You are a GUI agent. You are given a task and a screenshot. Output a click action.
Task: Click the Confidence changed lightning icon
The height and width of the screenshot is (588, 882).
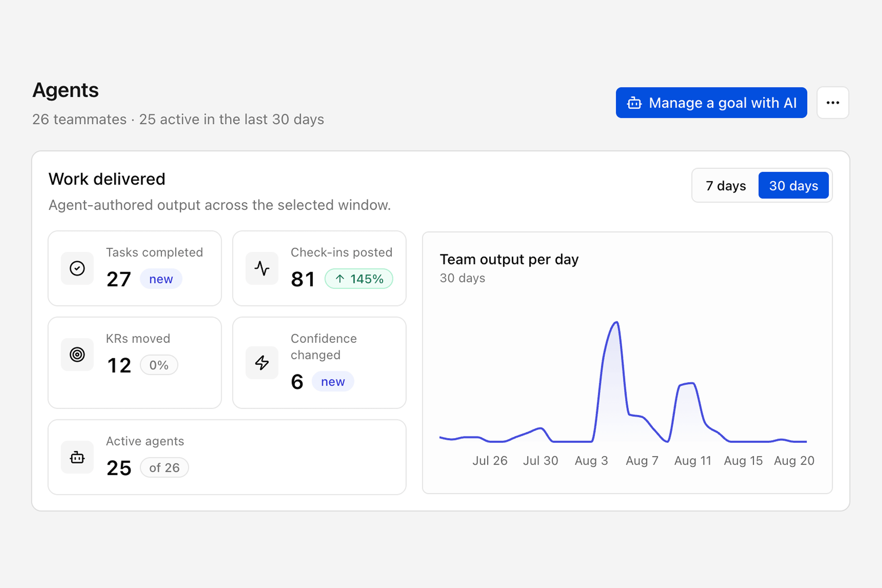[x=262, y=363]
